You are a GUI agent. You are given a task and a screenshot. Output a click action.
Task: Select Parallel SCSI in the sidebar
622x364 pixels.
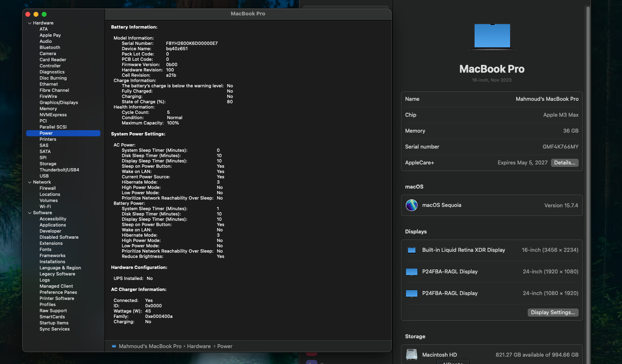click(53, 127)
